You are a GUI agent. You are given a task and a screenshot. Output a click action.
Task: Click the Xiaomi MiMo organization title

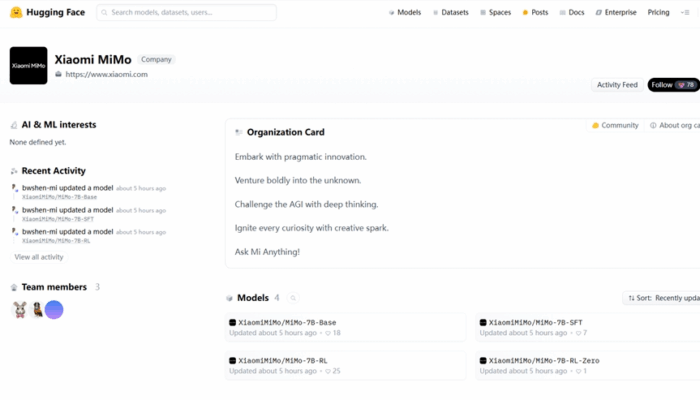(93, 59)
